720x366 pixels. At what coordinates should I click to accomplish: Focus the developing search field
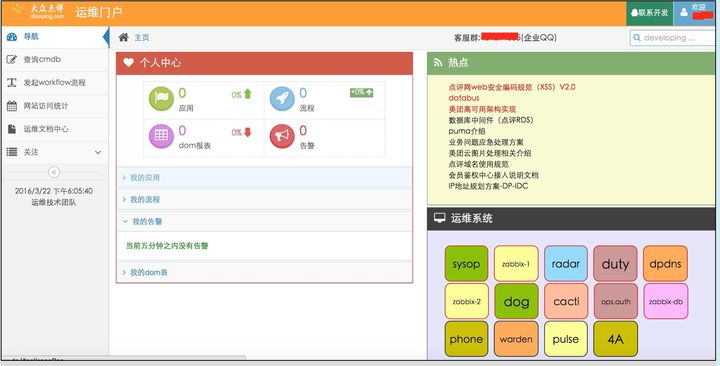click(x=672, y=38)
